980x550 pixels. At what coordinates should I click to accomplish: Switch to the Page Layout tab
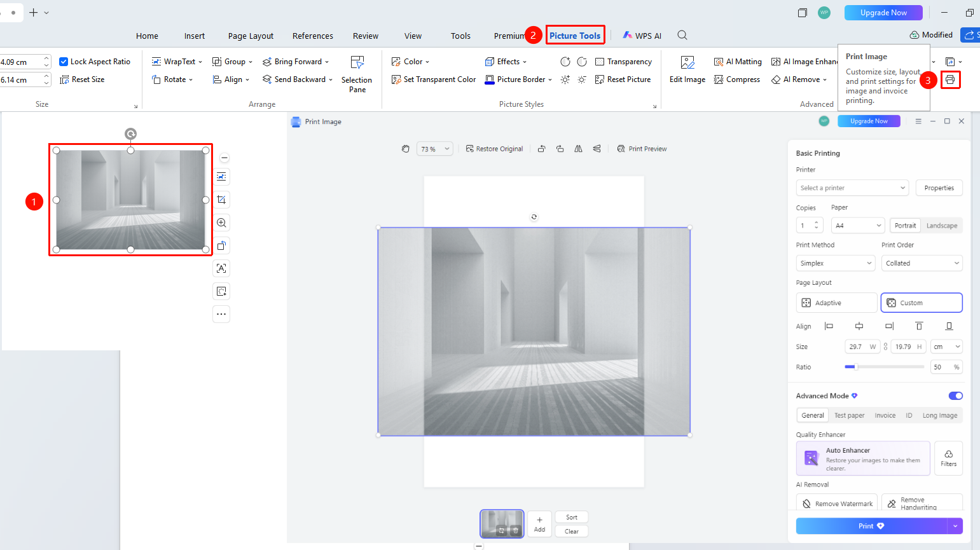(x=251, y=36)
